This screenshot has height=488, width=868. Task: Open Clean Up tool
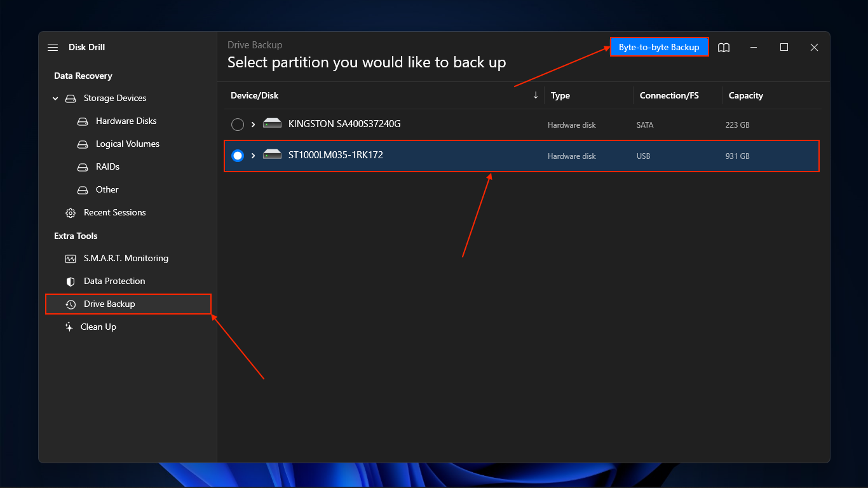coord(98,327)
